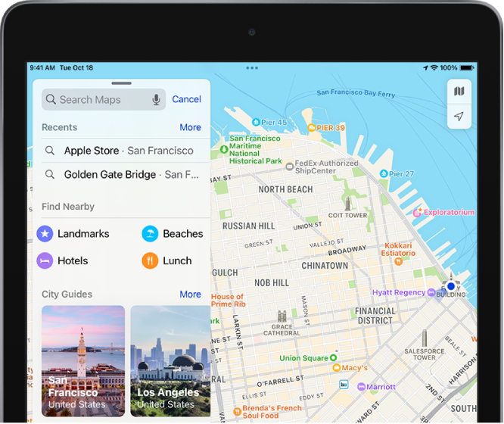Tap the Macy's shopping marker
This screenshot has width=504, height=424.
click(x=336, y=367)
